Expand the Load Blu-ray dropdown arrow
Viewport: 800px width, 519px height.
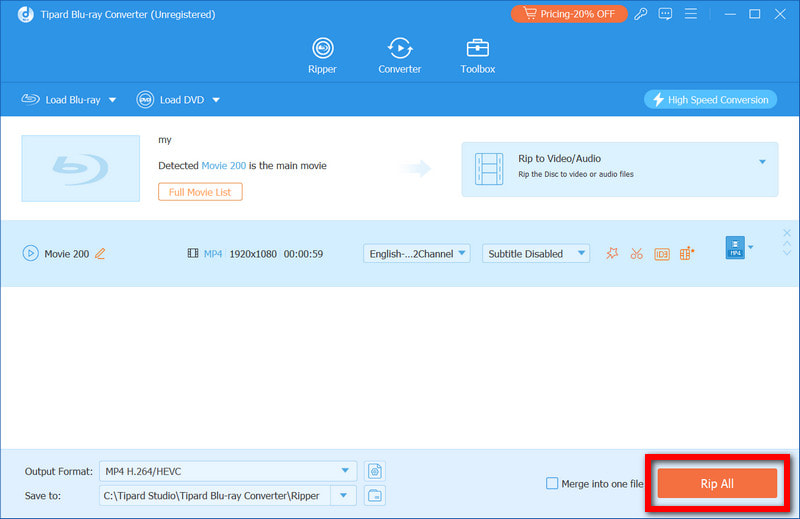112,100
